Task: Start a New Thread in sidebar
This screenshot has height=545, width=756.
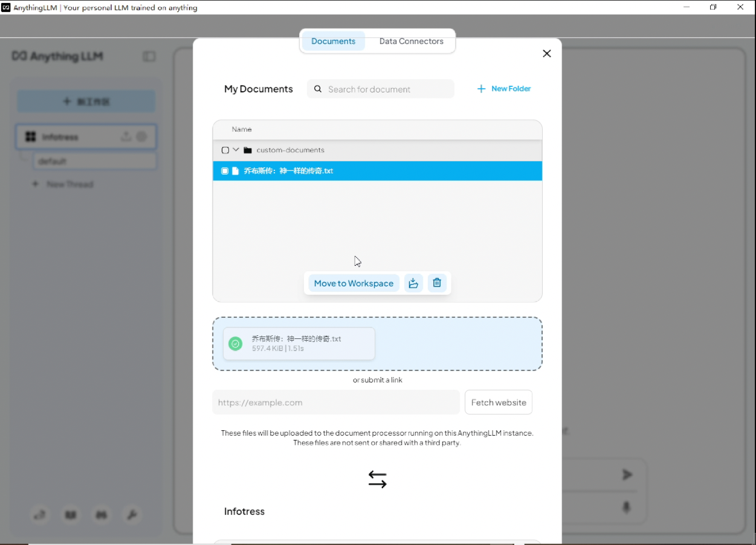Action: click(63, 184)
